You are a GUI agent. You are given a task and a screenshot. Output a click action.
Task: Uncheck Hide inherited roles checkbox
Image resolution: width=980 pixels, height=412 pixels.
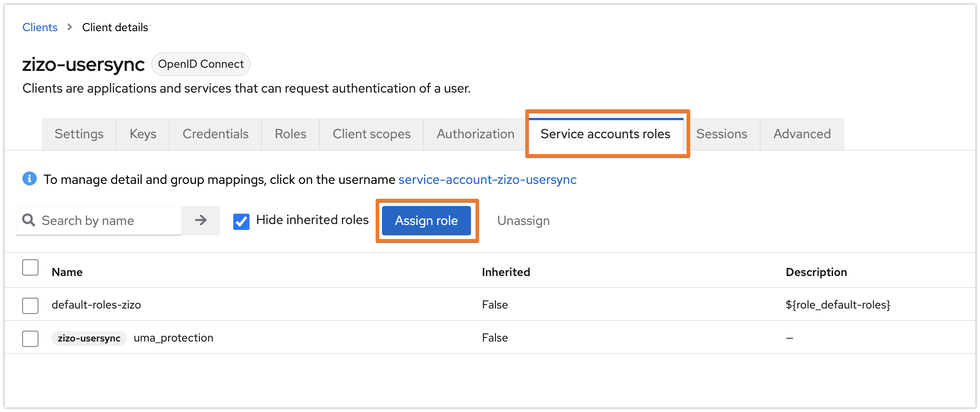[x=241, y=221]
